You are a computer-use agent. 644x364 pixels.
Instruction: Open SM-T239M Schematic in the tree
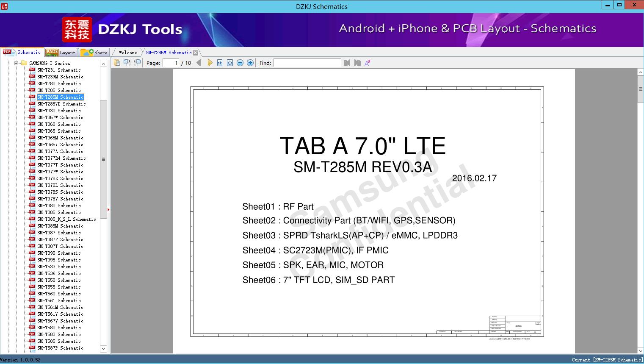[x=60, y=77]
